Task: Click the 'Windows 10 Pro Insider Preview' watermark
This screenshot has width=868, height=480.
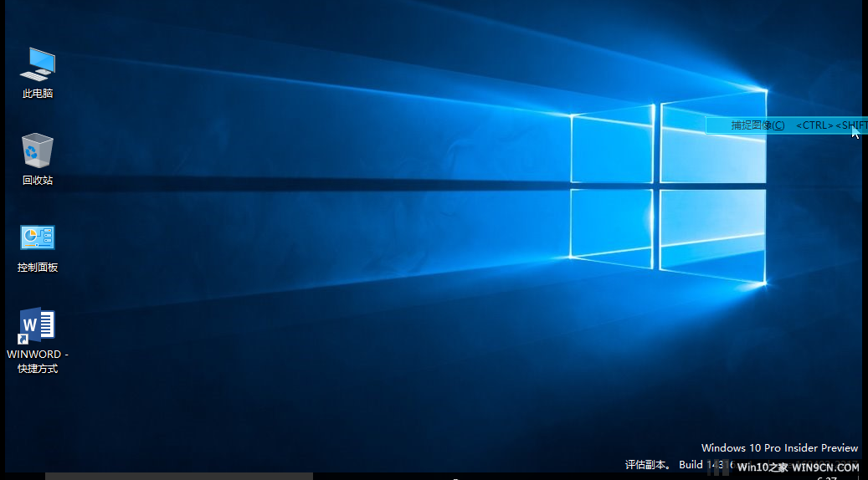Action: pyautogui.click(x=779, y=448)
